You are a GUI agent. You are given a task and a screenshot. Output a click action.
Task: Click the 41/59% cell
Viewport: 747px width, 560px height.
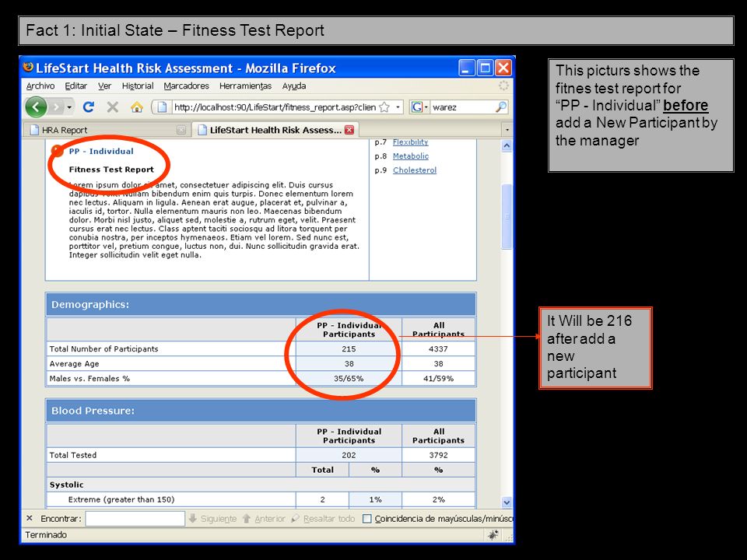tap(438, 378)
